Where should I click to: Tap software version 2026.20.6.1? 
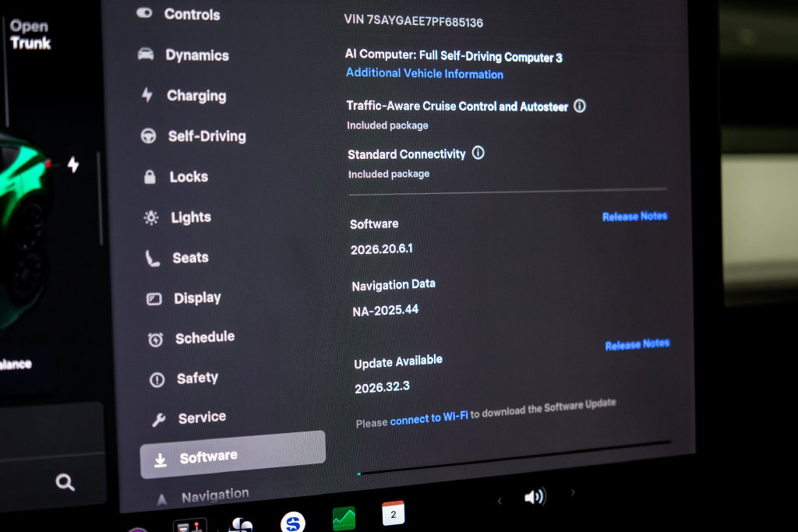point(382,248)
